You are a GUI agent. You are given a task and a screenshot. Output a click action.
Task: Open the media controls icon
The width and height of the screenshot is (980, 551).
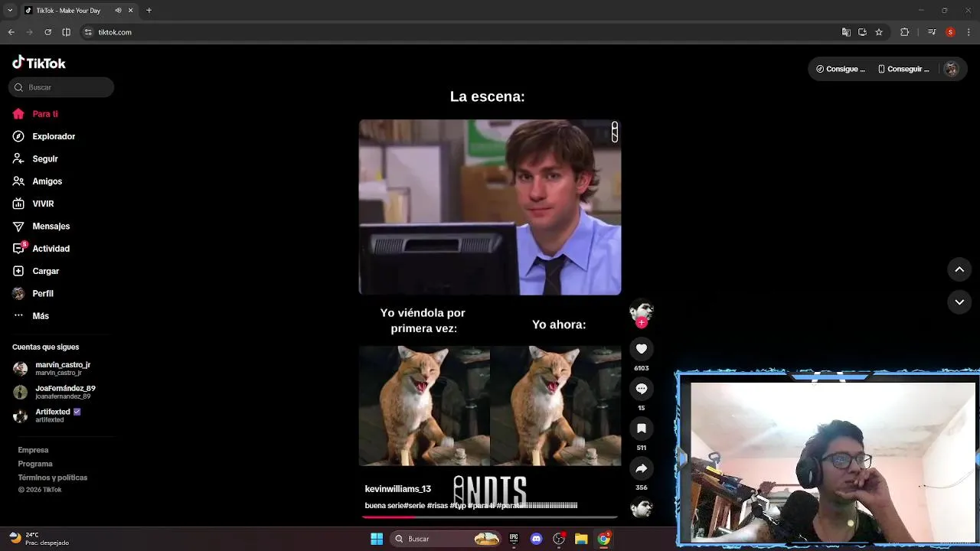(932, 32)
